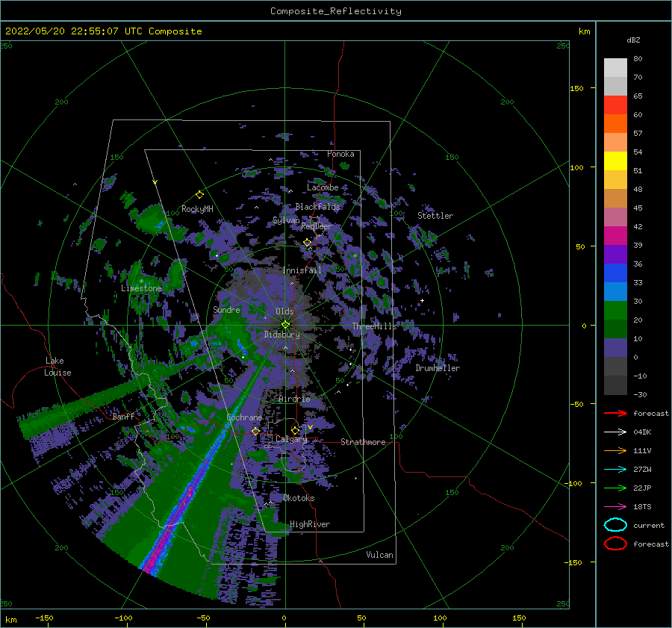
Task: Click the Drumheller label
Action: click(438, 368)
